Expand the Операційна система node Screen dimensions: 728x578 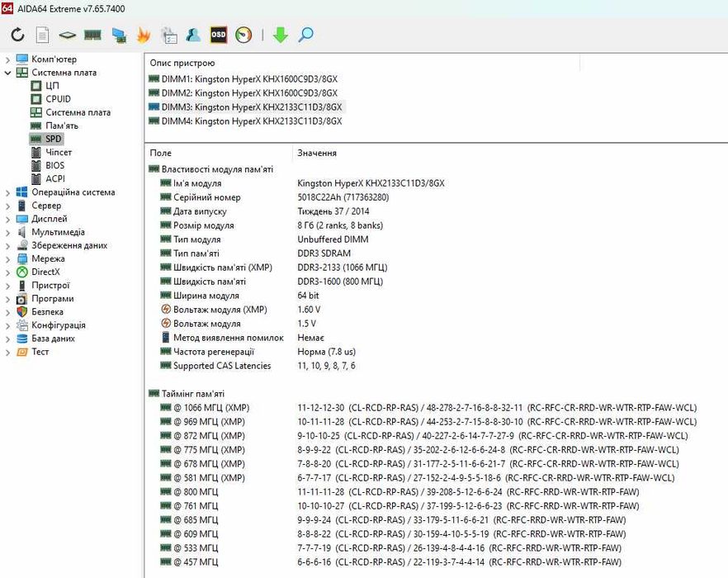point(7,192)
